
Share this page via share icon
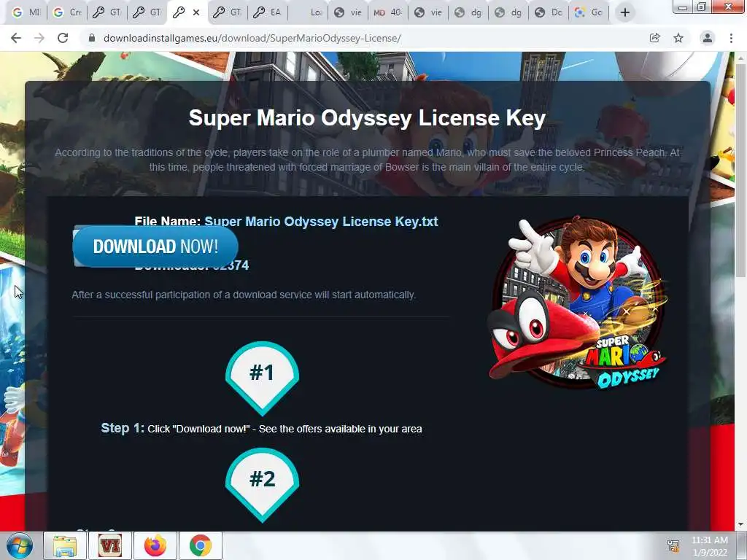(x=654, y=38)
